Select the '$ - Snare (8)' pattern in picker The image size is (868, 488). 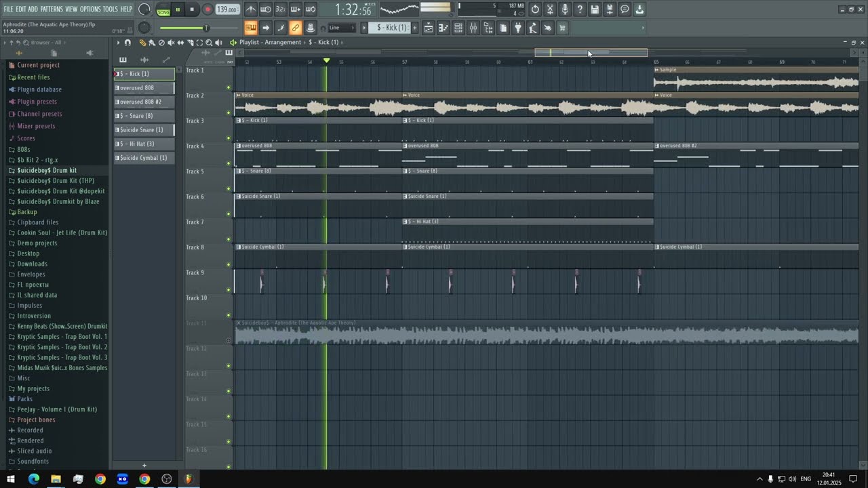pyautogui.click(x=144, y=116)
